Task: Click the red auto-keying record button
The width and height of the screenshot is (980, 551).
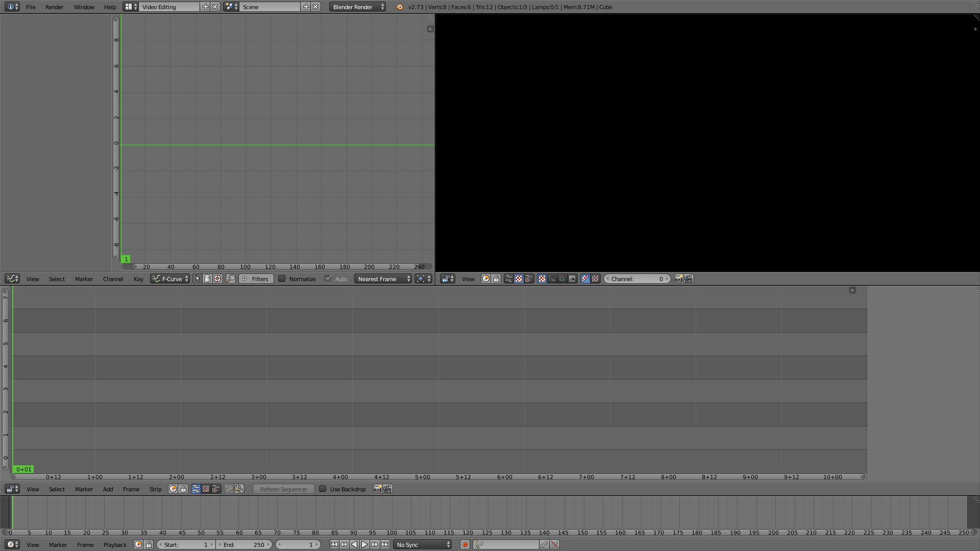Action: (464, 544)
